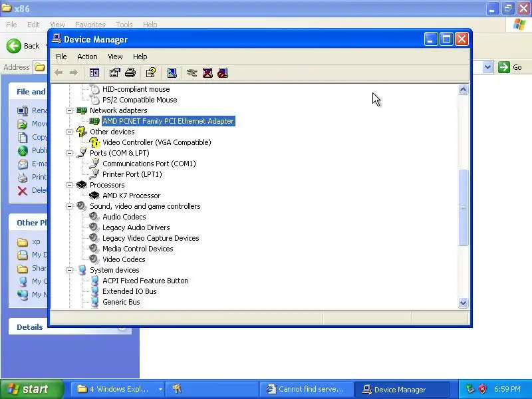This screenshot has width=532, height=399.
Task: Click the Communications Port (COM1) icon
Action: [x=94, y=164]
